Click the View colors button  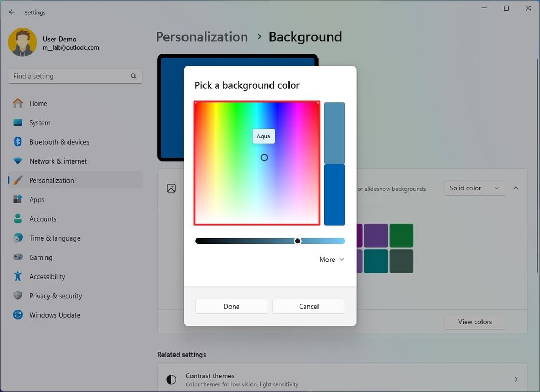pos(474,322)
